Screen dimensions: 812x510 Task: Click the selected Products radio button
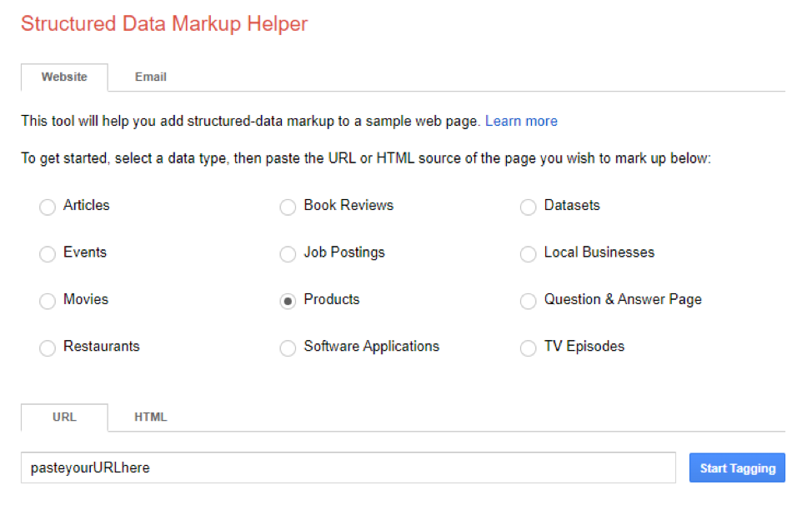pyautogui.click(x=288, y=301)
